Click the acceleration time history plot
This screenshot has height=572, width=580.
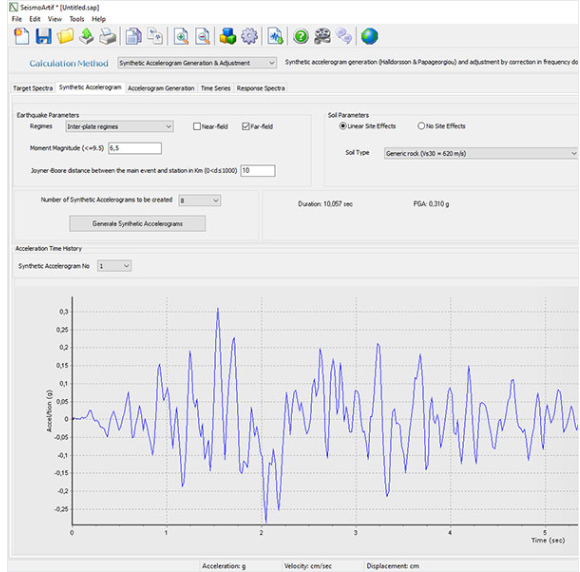click(x=324, y=411)
